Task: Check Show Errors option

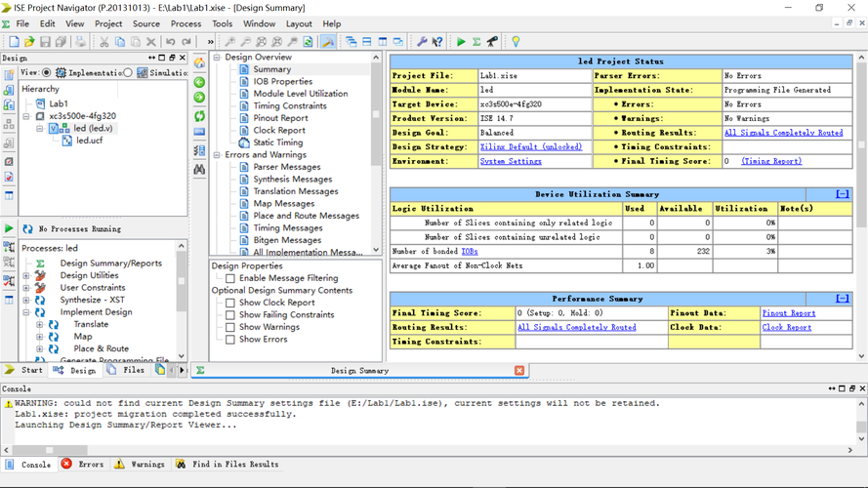Action: pos(230,340)
